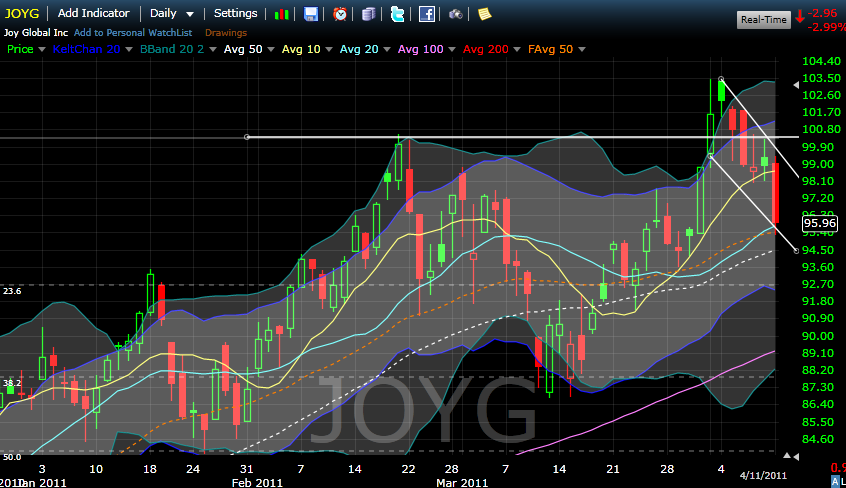
Task: Click the JOYG ticker symbol
Action: coord(22,13)
